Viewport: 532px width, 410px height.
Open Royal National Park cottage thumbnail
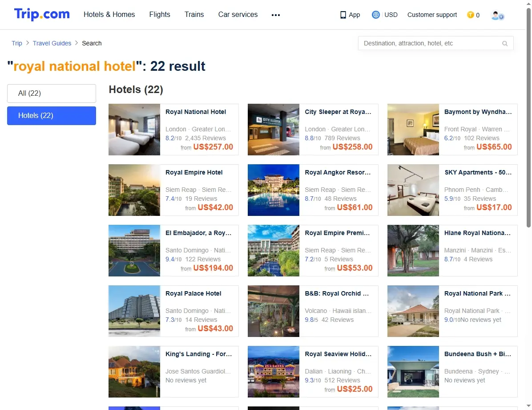click(x=413, y=311)
